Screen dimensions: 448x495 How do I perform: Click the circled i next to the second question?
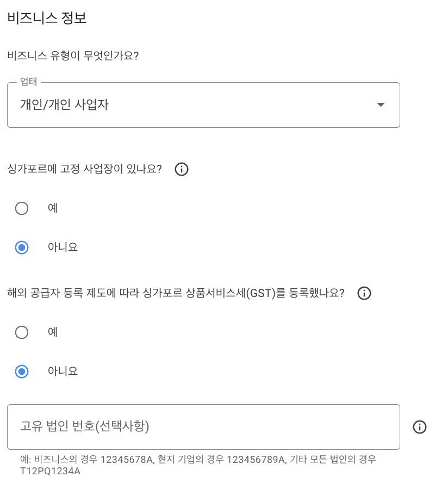364,294
